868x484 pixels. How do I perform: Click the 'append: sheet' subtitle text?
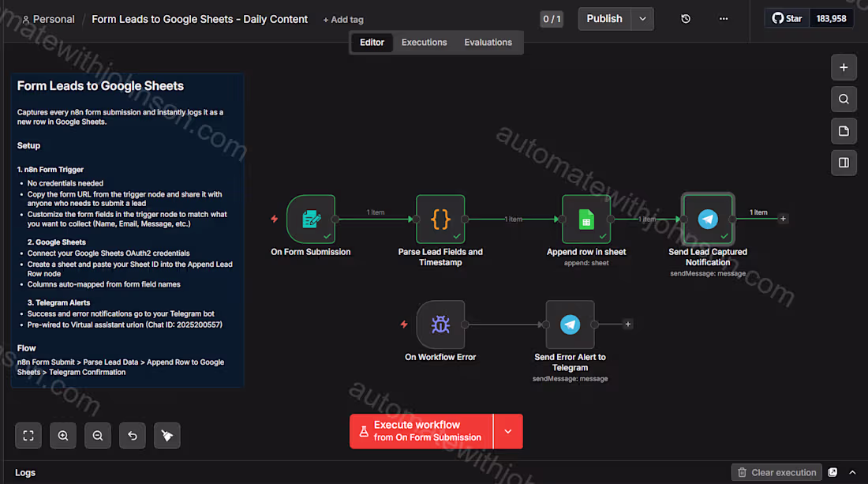click(586, 263)
